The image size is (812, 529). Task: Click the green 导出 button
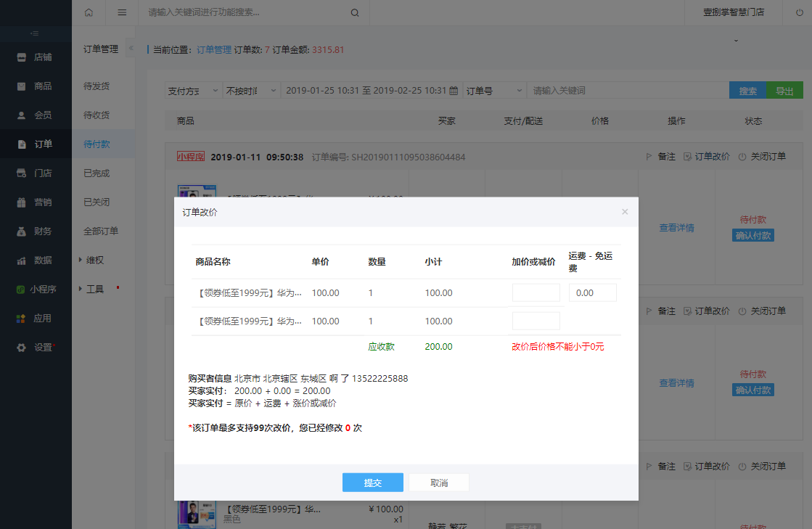point(784,91)
